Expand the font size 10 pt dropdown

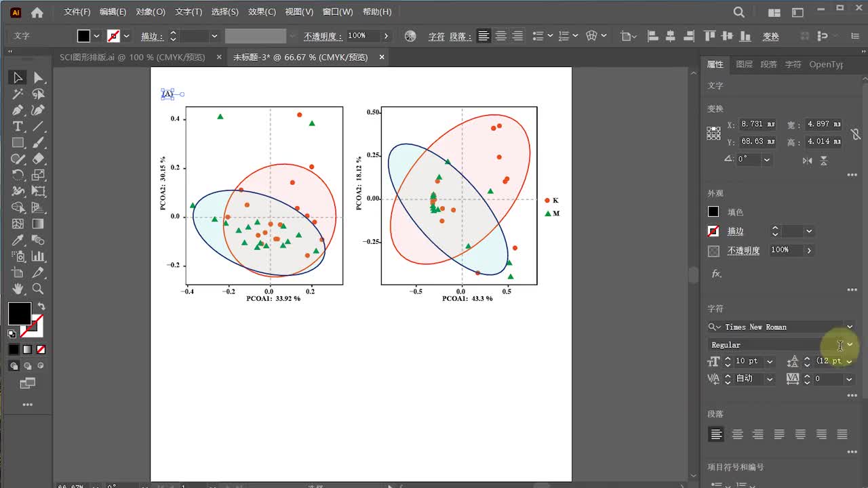[x=770, y=361]
